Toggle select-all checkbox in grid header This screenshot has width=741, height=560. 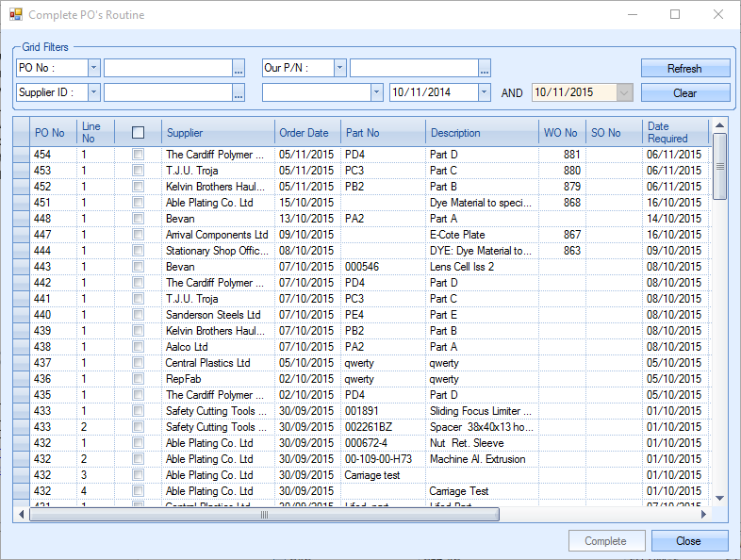point(139,133)
